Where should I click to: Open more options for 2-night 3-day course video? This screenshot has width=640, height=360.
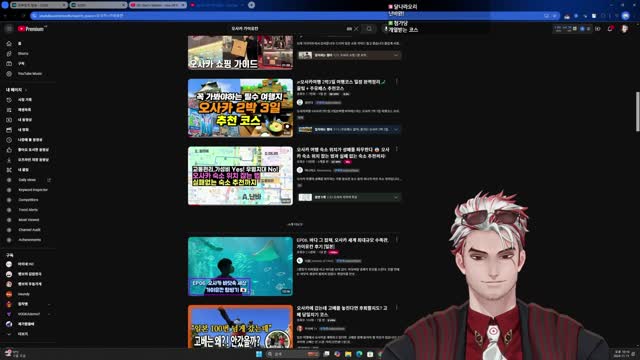tap(397, 82)
